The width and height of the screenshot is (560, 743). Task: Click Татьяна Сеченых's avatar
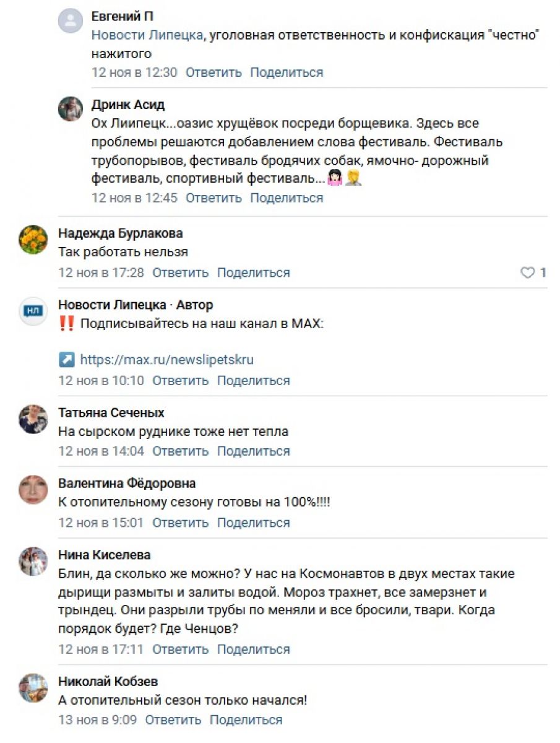33,419
